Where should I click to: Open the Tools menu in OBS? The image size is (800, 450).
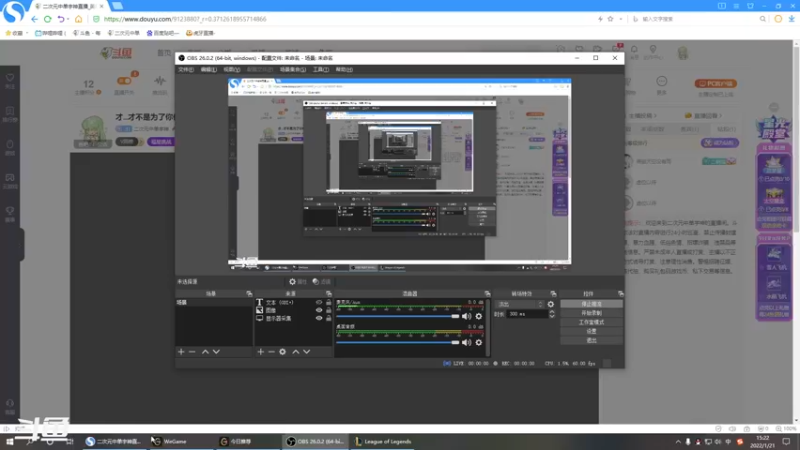point(320,69)
